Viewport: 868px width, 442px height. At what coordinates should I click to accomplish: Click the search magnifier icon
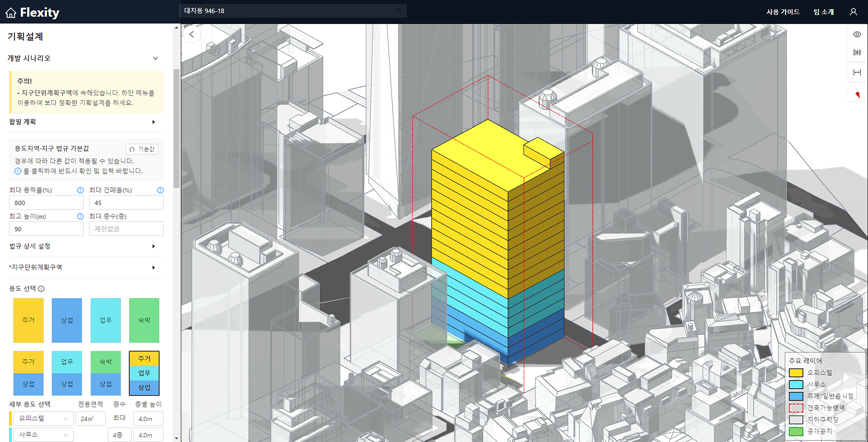tap(398, 11)
